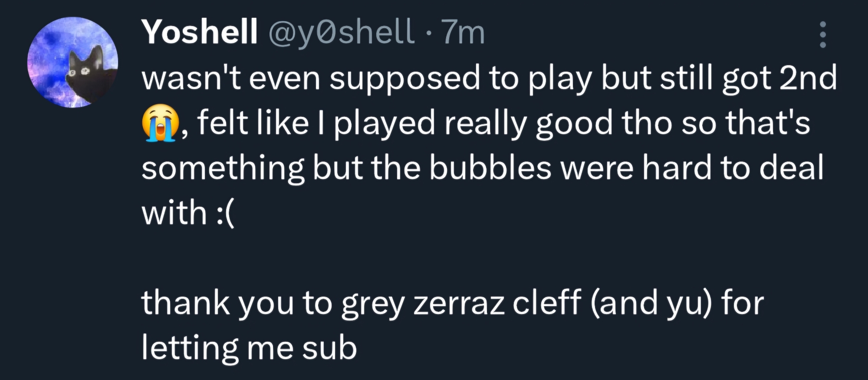
Task: Click the loudly crying face emoji
Action: 160,123
